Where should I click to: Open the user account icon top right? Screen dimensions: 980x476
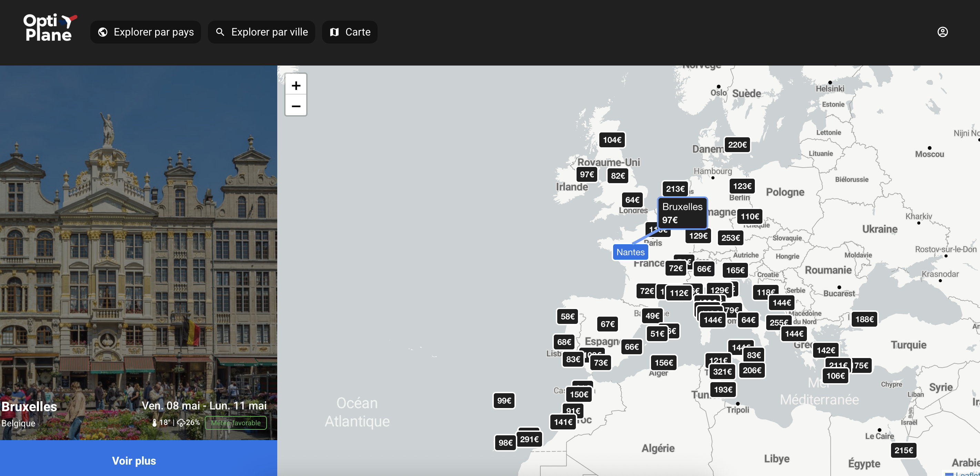tap(943, 32)
